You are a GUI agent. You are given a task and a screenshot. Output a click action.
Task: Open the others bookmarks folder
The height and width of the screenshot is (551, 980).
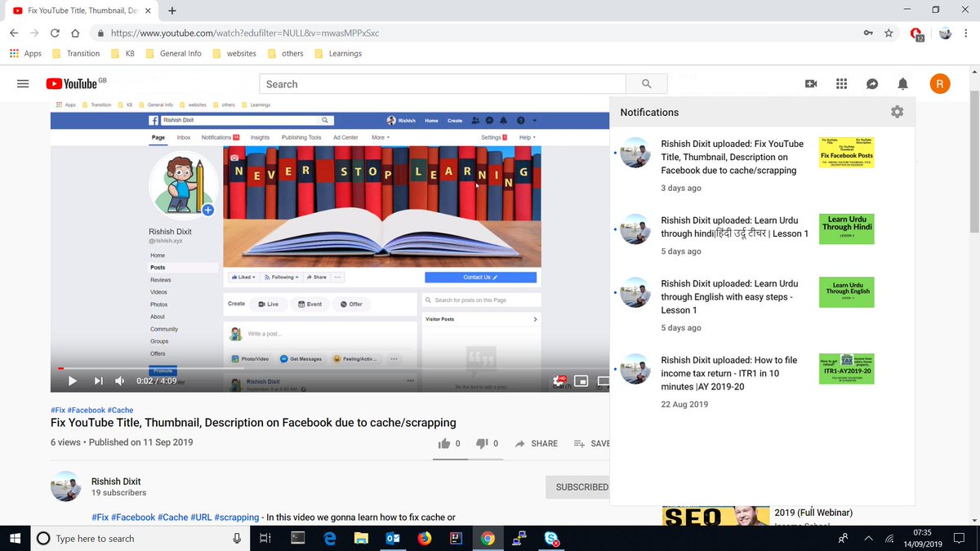(285, 53)
